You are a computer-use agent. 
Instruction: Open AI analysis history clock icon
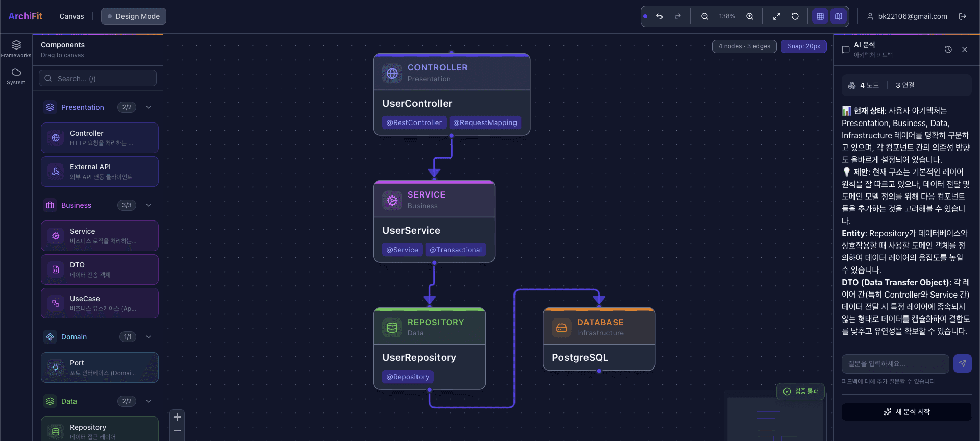[948, 50]
